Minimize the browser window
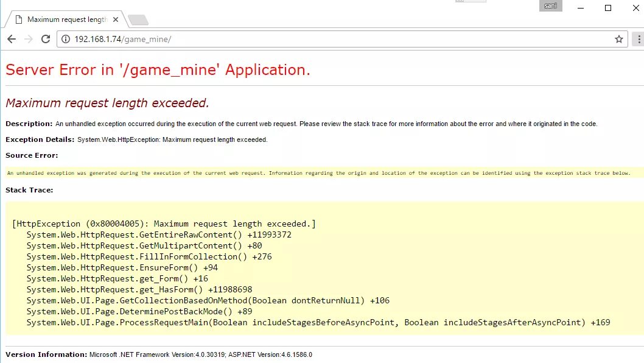Screen dimensions: 644x363 click(581, 8)
